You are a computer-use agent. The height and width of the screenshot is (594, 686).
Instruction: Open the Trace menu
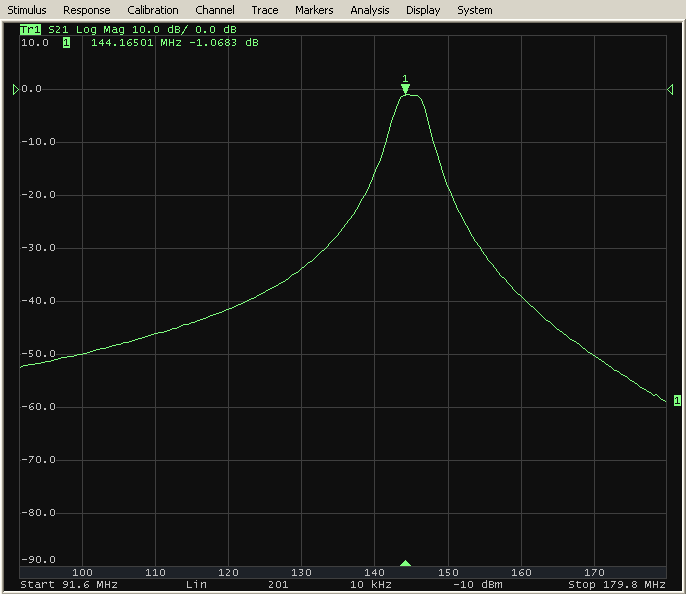point(265,10)
